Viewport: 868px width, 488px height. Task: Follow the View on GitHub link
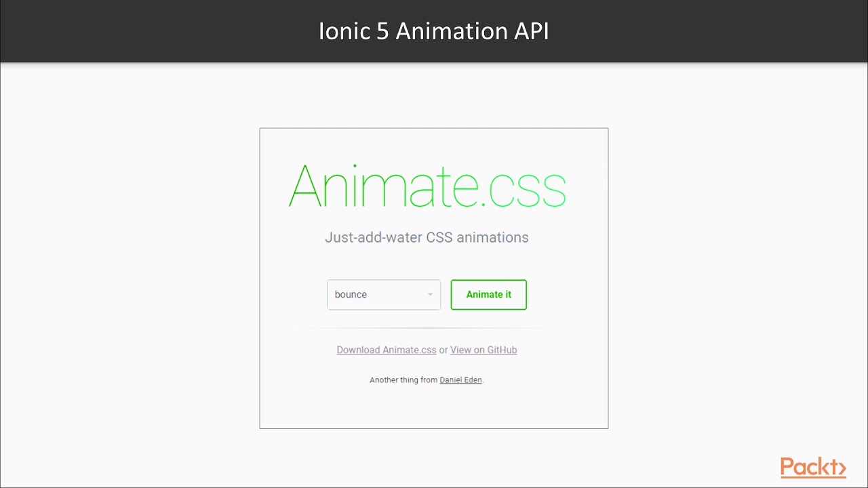tap(484, 350)
